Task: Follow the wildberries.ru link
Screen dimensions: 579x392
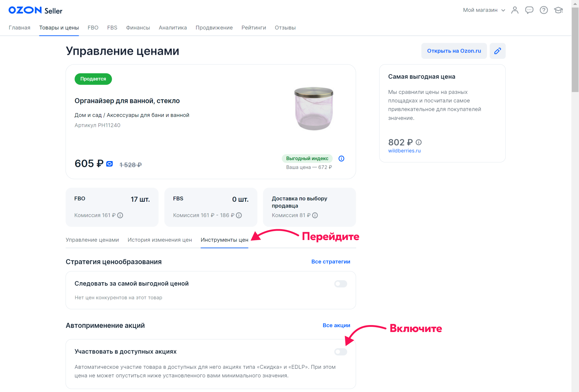Action: tap(404, 151)
